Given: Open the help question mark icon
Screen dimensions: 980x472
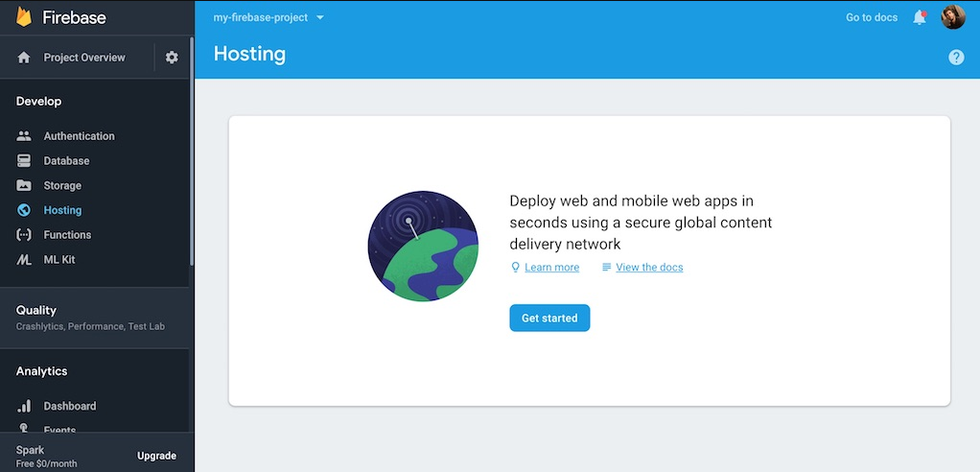Looking at the screenshot, I should click(956, 58).
